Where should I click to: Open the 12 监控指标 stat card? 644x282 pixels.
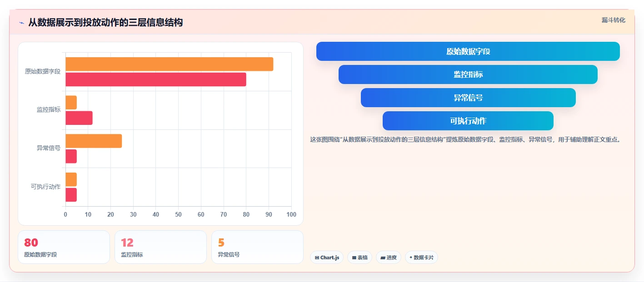(x=160, y=247)
